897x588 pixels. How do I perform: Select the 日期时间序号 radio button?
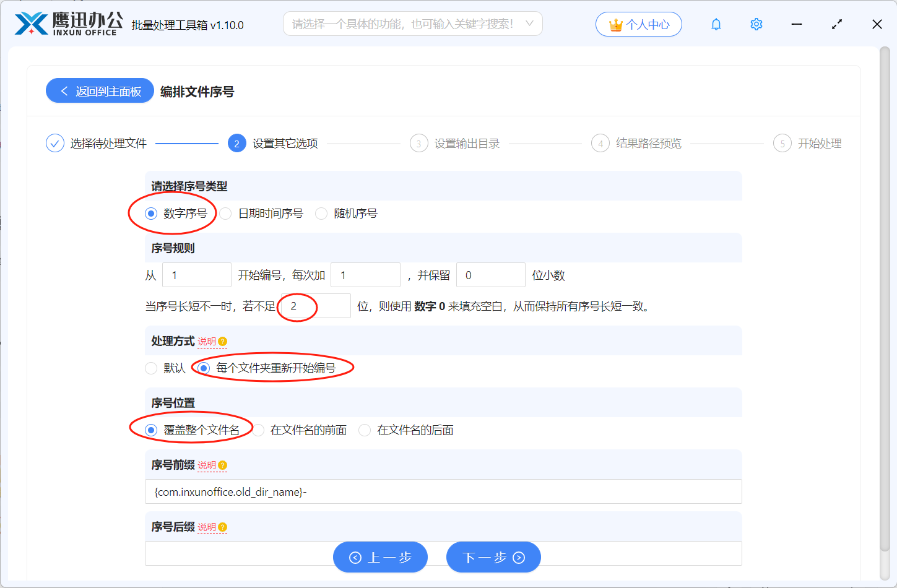coord(224,213)
